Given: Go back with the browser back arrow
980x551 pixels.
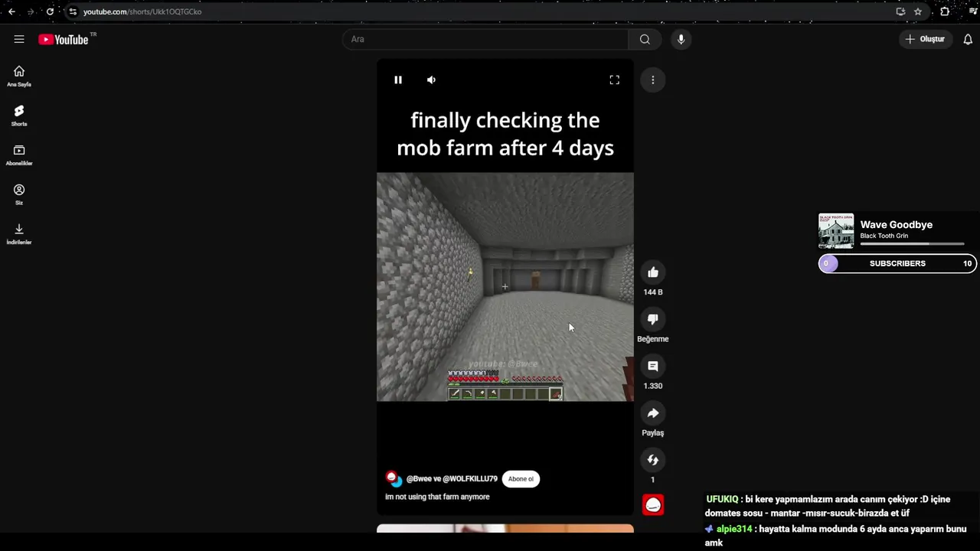Looking at the screenshot, I should tap(11, 11).
